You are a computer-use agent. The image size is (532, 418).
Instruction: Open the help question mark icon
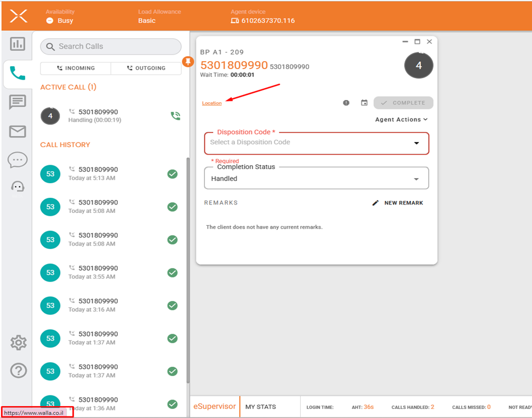click(19, 370)
